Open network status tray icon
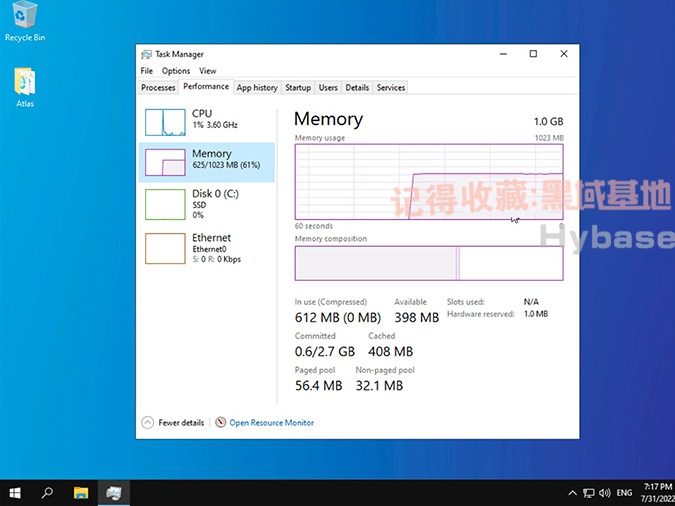 [x=588, y=493]
